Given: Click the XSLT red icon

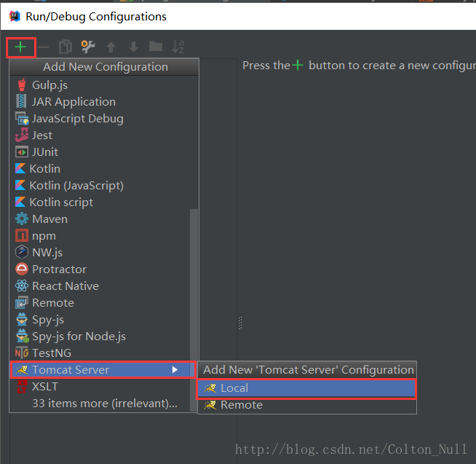Looking at the screenshot, I should pos(22,386).
